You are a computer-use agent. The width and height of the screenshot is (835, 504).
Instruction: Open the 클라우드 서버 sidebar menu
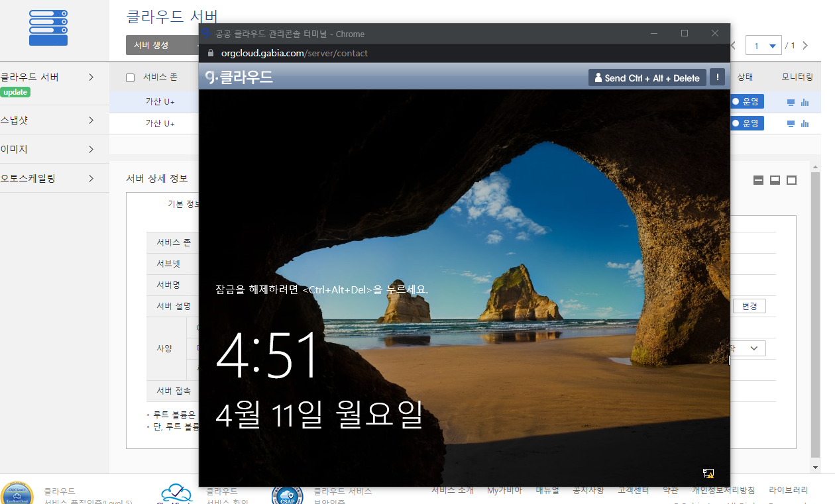(30, 77)
